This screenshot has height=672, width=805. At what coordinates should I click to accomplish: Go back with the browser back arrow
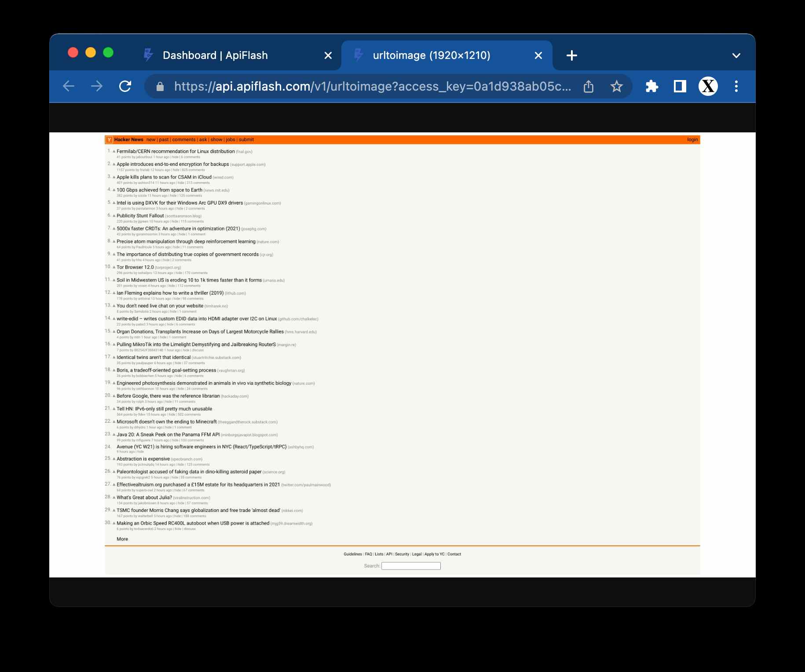coord(69,86)
